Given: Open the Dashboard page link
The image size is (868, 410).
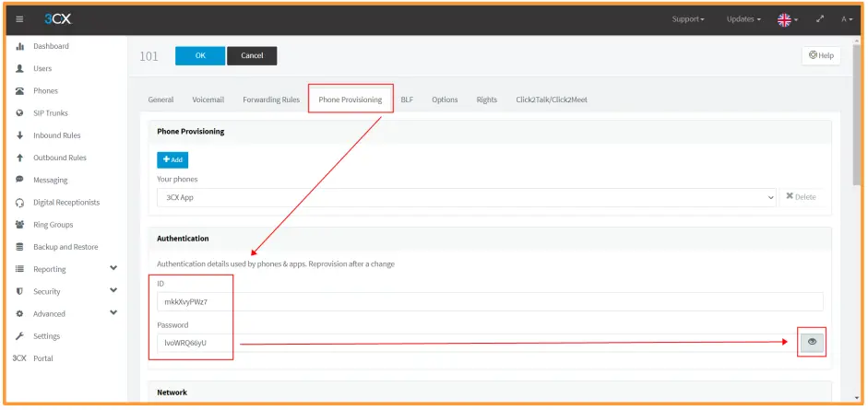Looking at the screenshot, I should coord(51,46).
